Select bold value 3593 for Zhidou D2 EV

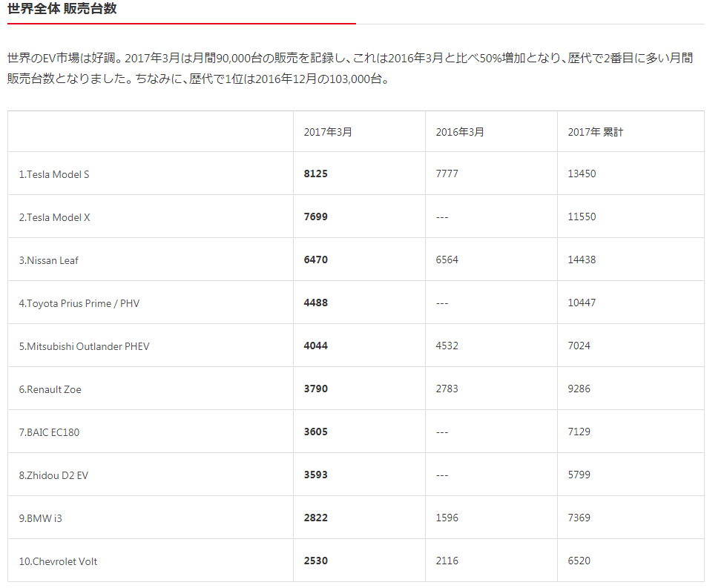(x=316, y=474)
